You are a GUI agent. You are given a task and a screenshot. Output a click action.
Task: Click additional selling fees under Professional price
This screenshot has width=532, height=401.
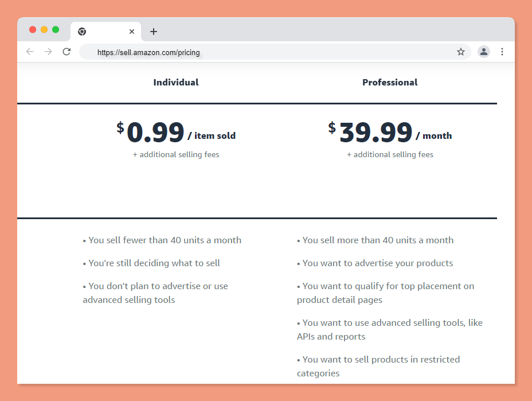click(x=390, y=154)
